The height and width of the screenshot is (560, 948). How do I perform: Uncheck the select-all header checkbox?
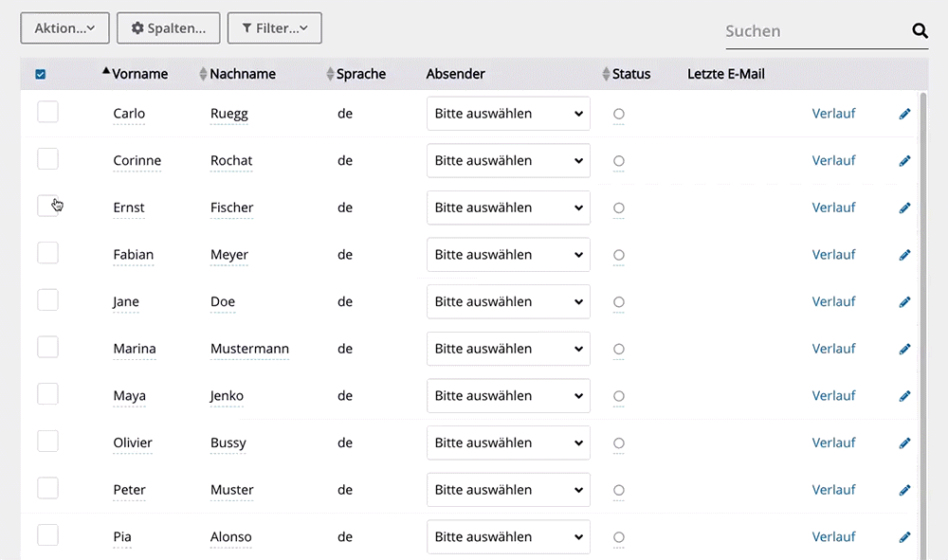click(41, 74)
